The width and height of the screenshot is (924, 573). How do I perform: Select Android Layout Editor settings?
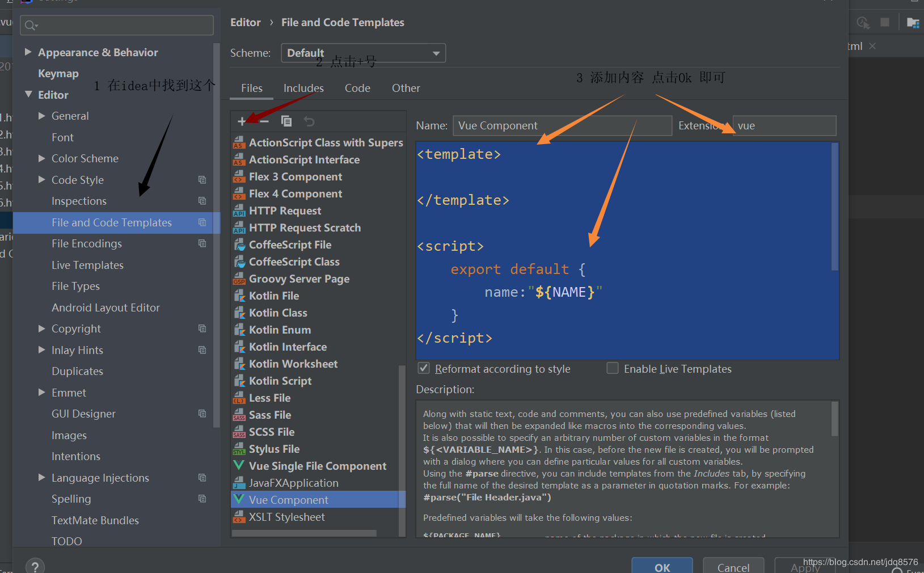tap(106, 307)
